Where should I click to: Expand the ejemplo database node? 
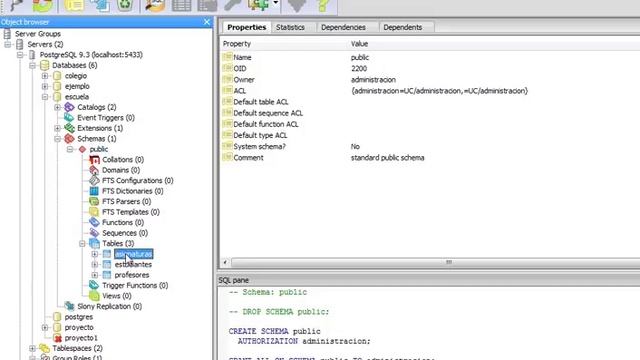45,86
